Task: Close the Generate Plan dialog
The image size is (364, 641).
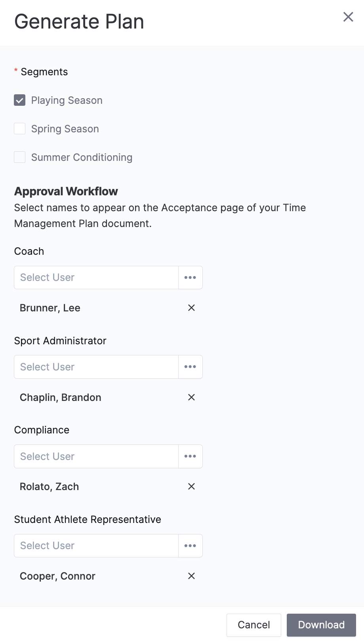Action: pyautogui.click(x=348, y=17)
